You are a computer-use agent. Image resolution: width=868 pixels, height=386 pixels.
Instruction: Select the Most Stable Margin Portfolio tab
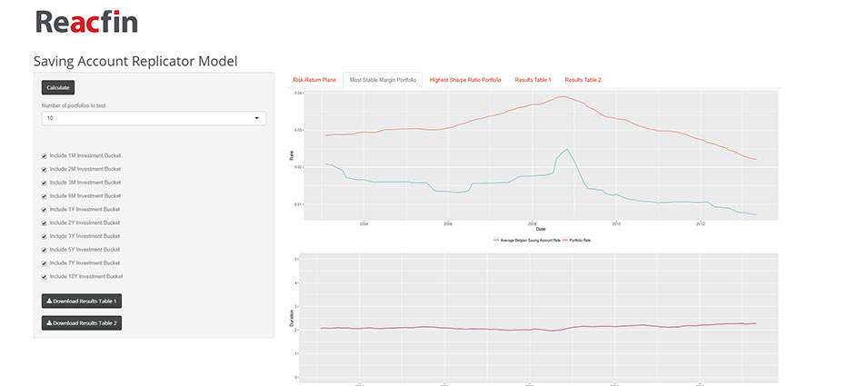(383, 80)
